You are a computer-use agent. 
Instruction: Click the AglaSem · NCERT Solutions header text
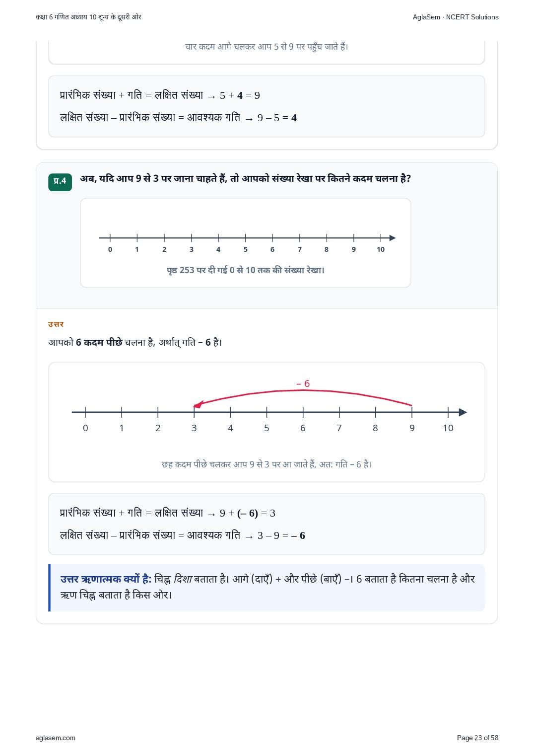click(x=456, y=17)
